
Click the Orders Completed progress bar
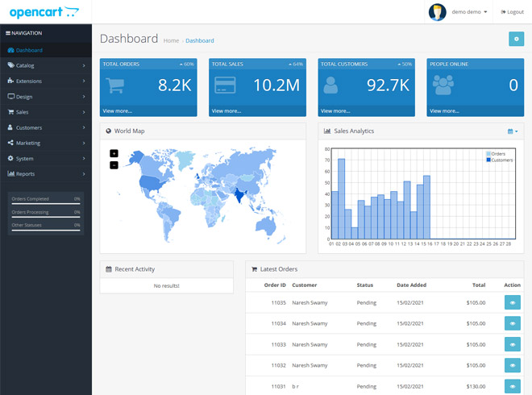(46, 204)
